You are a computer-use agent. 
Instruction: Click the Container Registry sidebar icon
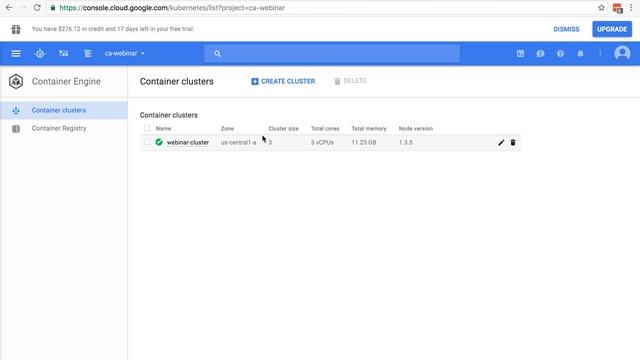[16, 129]
